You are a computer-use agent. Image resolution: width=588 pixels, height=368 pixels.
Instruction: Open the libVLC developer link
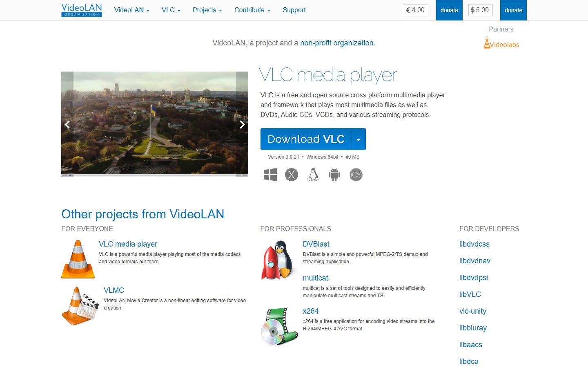(x=470, y=294)
